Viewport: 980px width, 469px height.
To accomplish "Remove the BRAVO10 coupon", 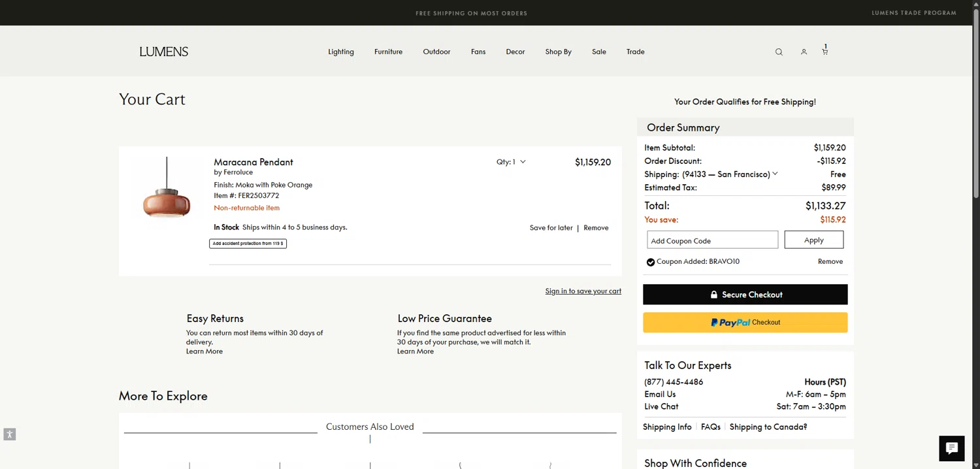I will [x=830, y=261].
